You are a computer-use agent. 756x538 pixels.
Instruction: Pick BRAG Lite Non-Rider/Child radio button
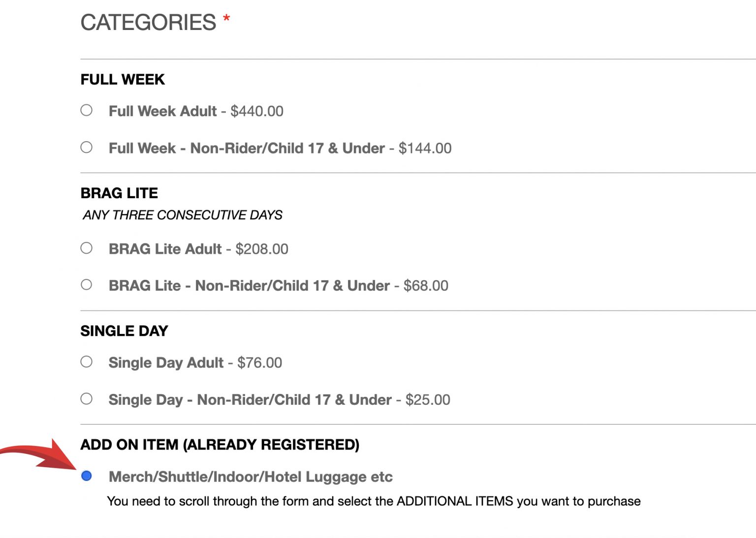(x=87, y=285)
